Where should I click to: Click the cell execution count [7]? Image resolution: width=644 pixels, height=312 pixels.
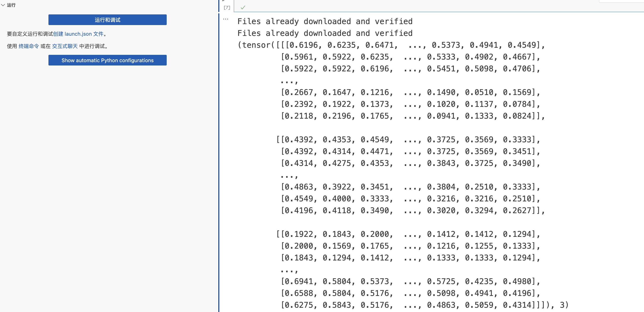click(x=227, y=8)
